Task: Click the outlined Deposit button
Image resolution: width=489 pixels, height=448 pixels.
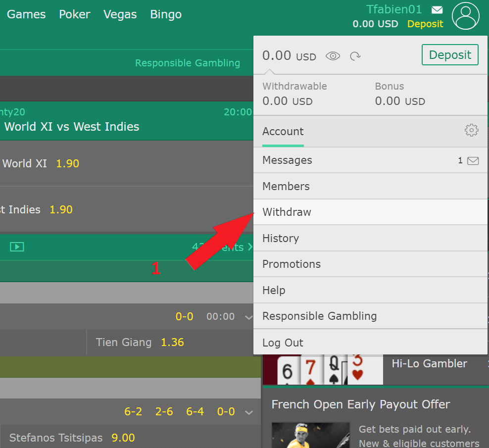Action: coord(450,54)
